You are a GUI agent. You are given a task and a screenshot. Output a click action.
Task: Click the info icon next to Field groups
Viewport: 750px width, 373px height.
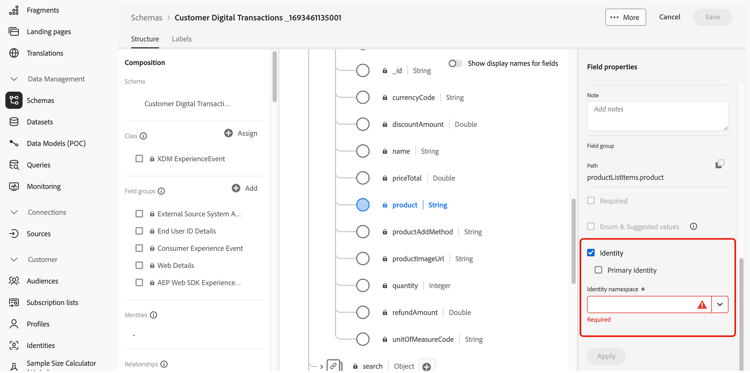pos(161,191)
